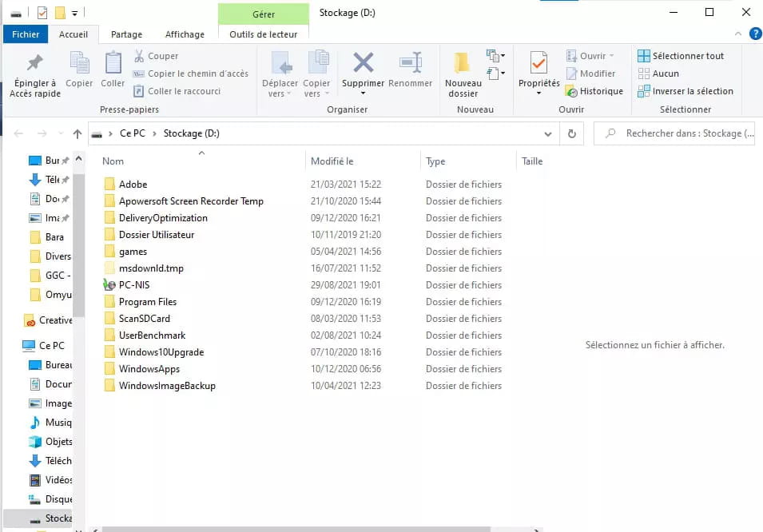
Task: Click the quick access new folder icon
Action: (60, 13)
